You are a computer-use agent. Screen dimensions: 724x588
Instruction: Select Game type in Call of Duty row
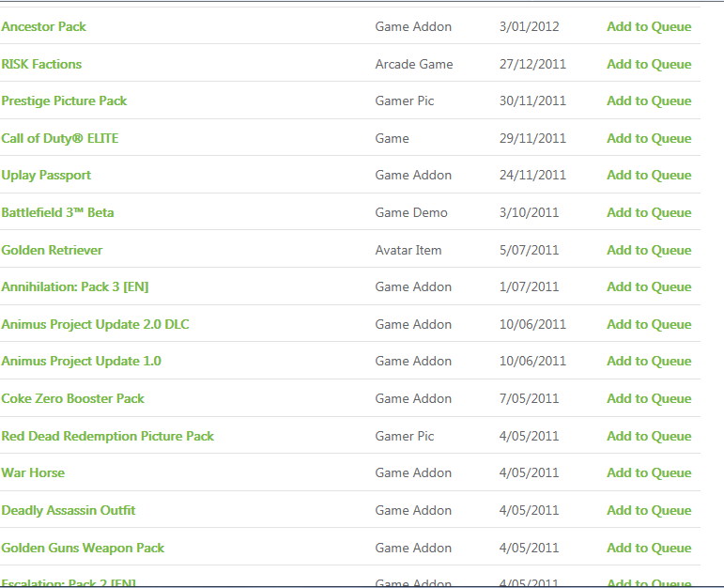tap(392, 139)
